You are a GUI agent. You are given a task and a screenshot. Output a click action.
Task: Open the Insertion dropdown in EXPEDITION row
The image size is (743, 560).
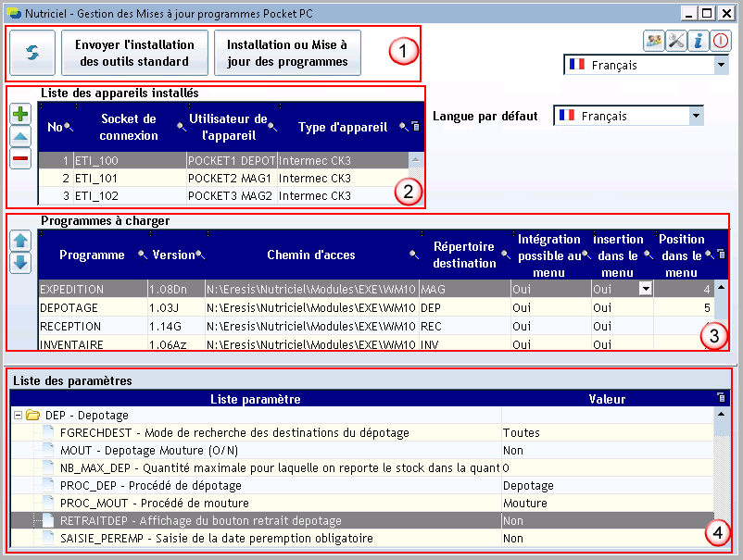point(646,288)
